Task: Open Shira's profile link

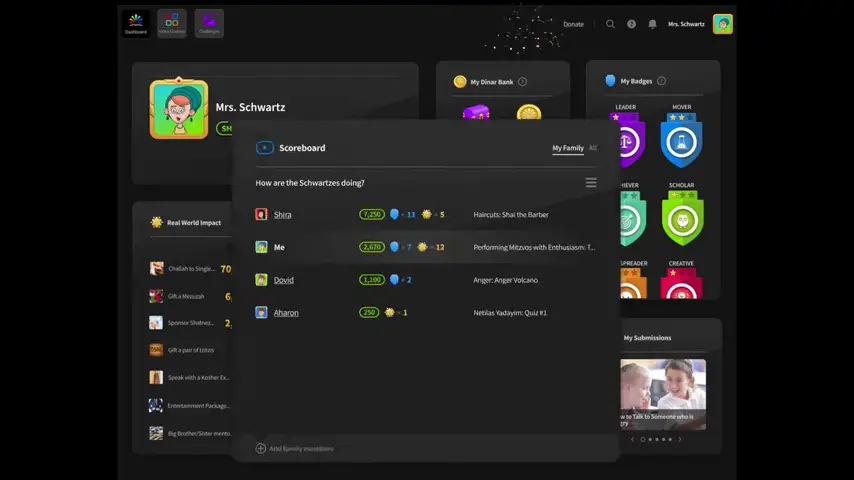Action: coord(282,215)
